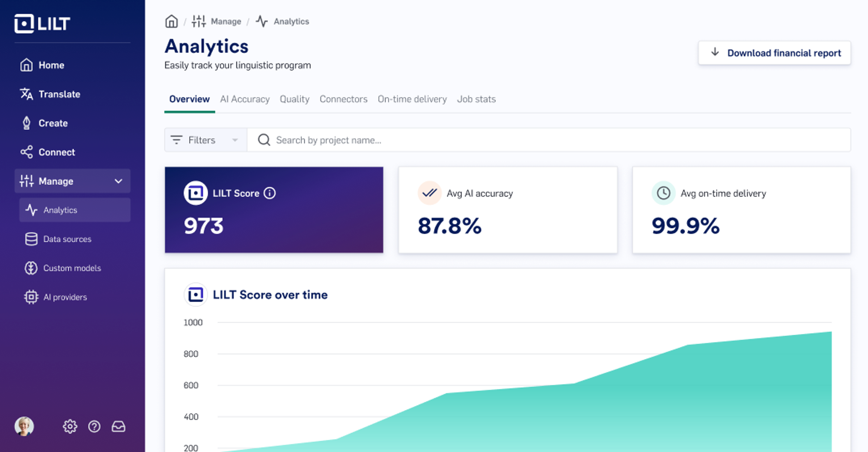Open Custom models page
868x452 pixels.
[x=75, y=268]
